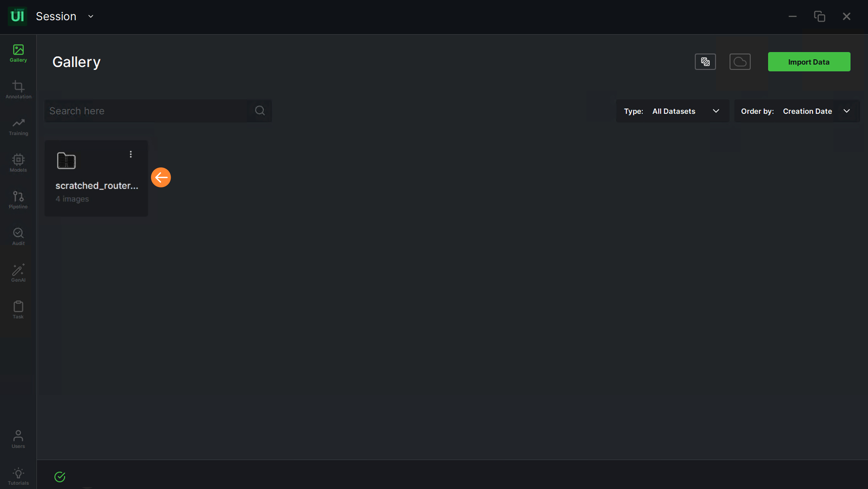This screenshot has width=868, height=489.
Task: Go to the Models page
Action: coord(18,163)
